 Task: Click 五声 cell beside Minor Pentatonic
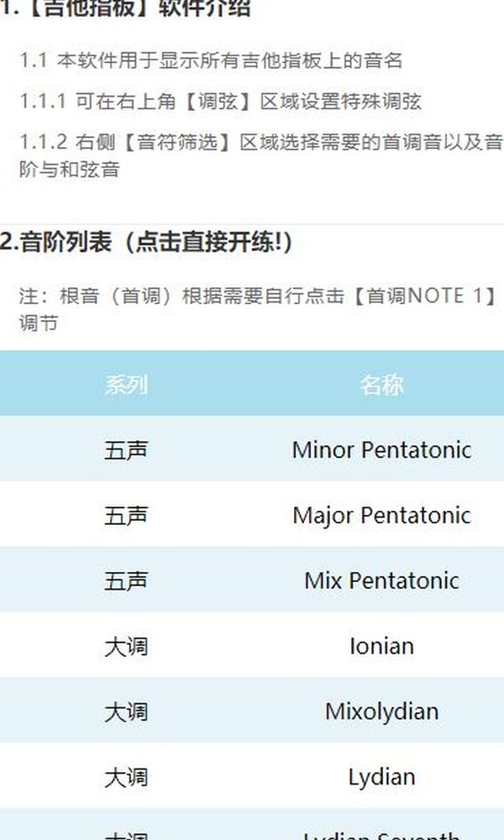click(x=126, y=450)
